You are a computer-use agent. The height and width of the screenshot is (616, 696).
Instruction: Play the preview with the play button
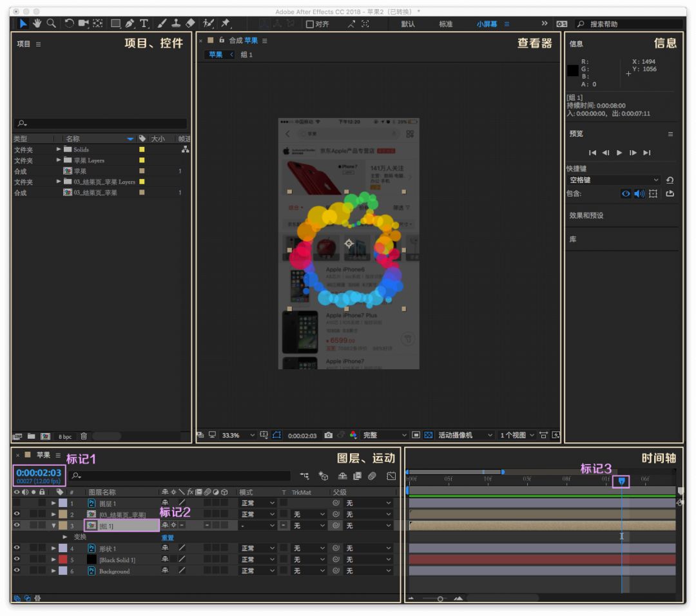point(619,153)
